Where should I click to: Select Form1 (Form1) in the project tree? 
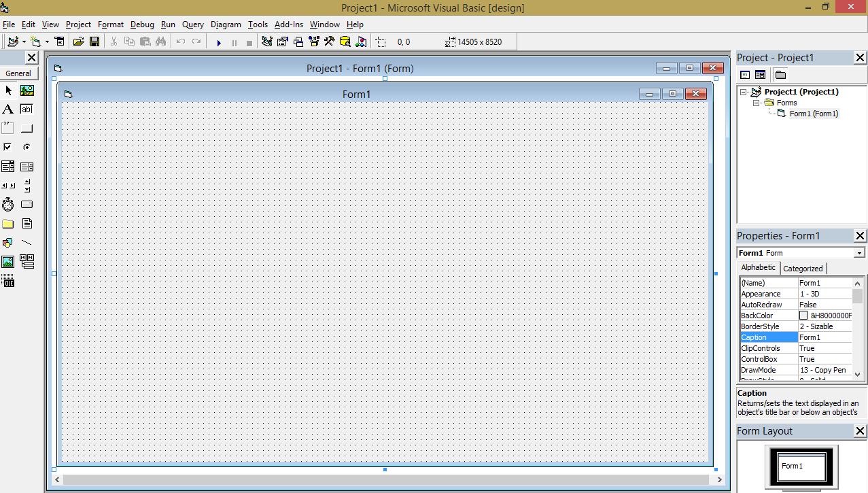click(x=814, y=114)
